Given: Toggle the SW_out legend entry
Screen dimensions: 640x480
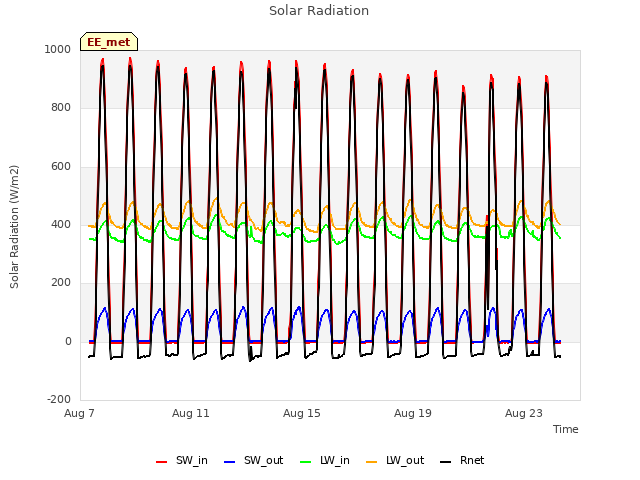Looking at the screenshot, I should (253, 461).
